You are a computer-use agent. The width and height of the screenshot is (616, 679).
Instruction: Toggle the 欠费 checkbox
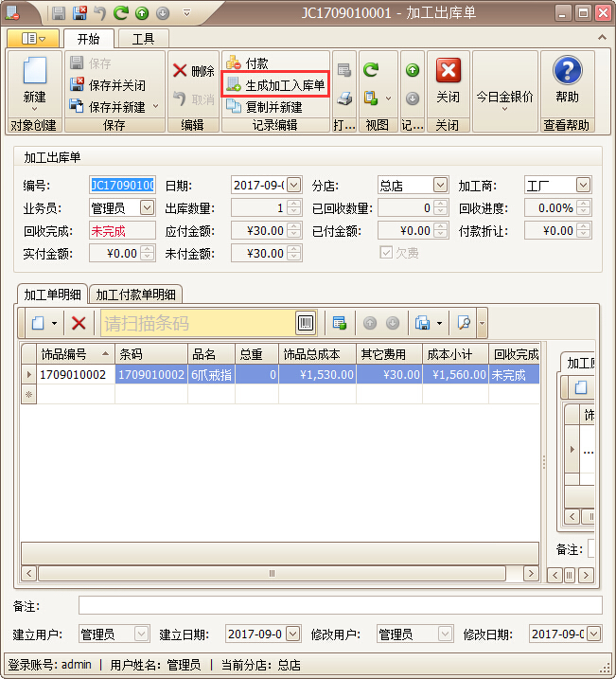[x=386, y=253]
